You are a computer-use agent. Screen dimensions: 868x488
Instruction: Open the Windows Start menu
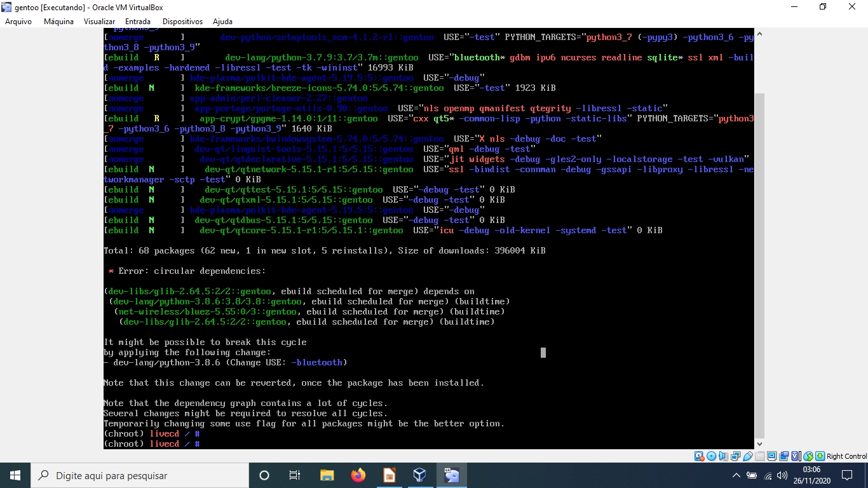coord(15,475)
